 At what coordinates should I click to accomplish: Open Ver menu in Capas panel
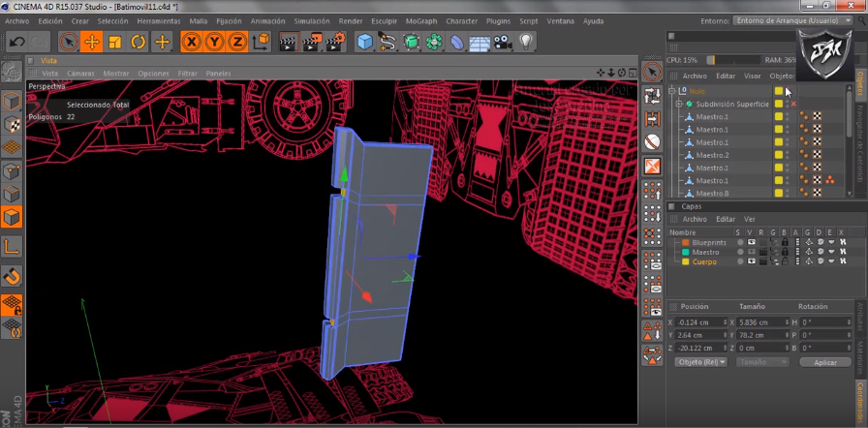coord(749,219)
